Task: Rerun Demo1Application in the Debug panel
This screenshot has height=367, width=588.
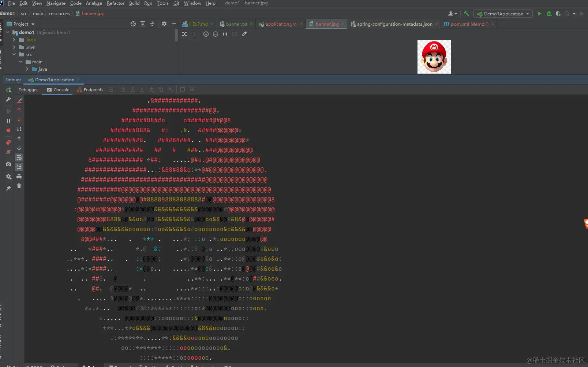Action: tap(8, 90)
